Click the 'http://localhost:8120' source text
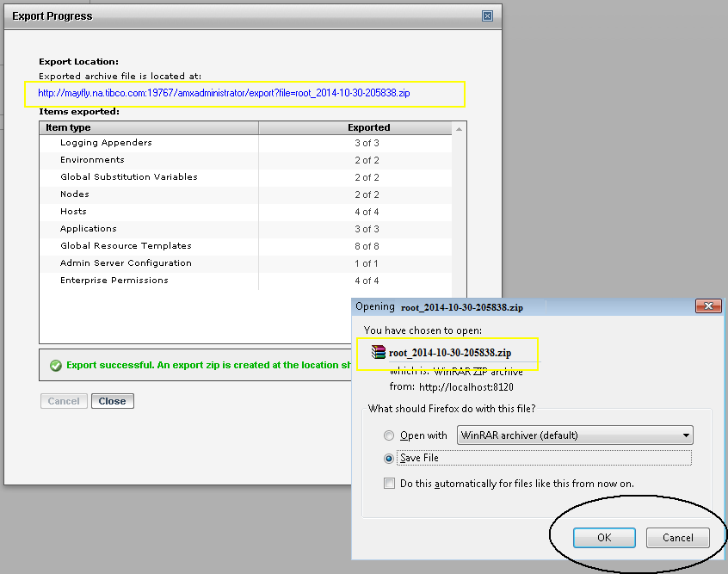728x574 pixels. click(x=466, y=387)
